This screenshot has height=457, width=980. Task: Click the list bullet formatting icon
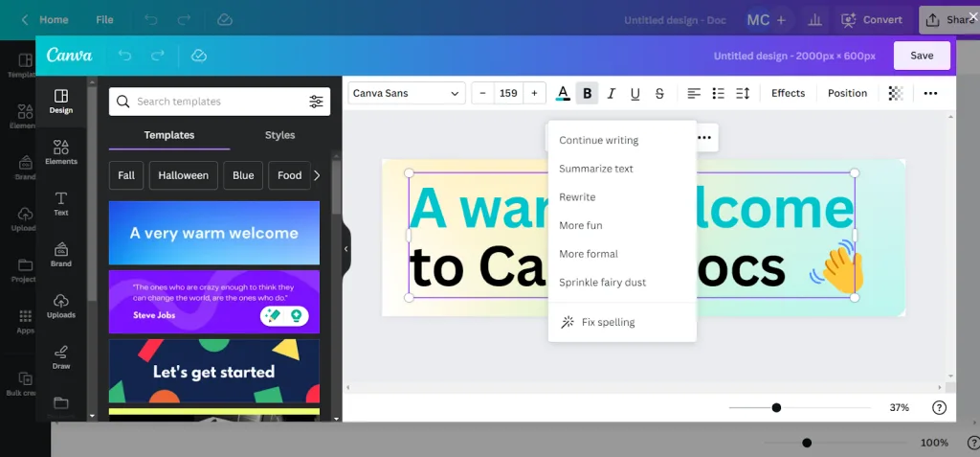718,93
